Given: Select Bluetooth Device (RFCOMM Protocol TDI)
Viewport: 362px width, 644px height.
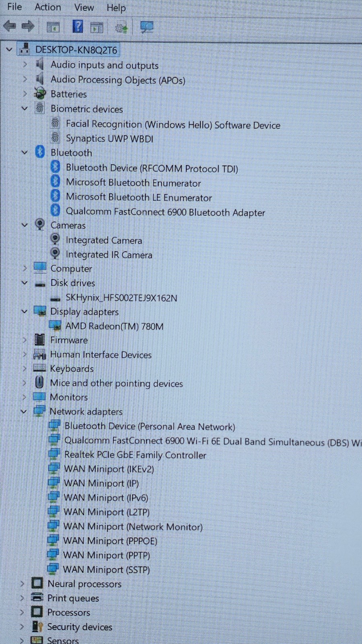Looking at the screenshot, I should pos(152,168).
